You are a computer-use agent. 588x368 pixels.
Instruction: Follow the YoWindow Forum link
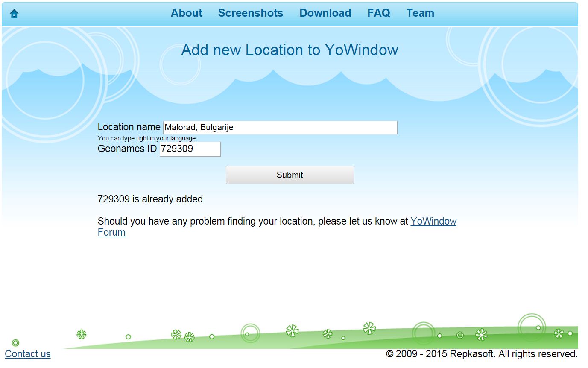click(x=433, y=222)
